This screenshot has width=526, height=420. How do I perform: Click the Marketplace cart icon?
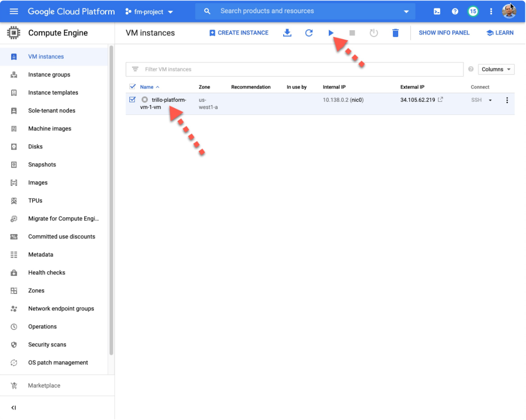pyautogui.click(x=14, y=386)
